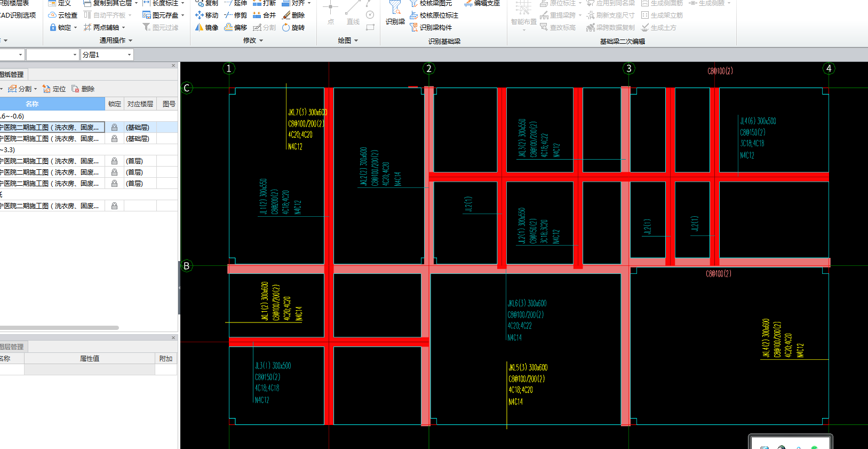The image size is (868, 449).
Task: Click 识别梁构件 identify beam components
Action: (431, 27)
